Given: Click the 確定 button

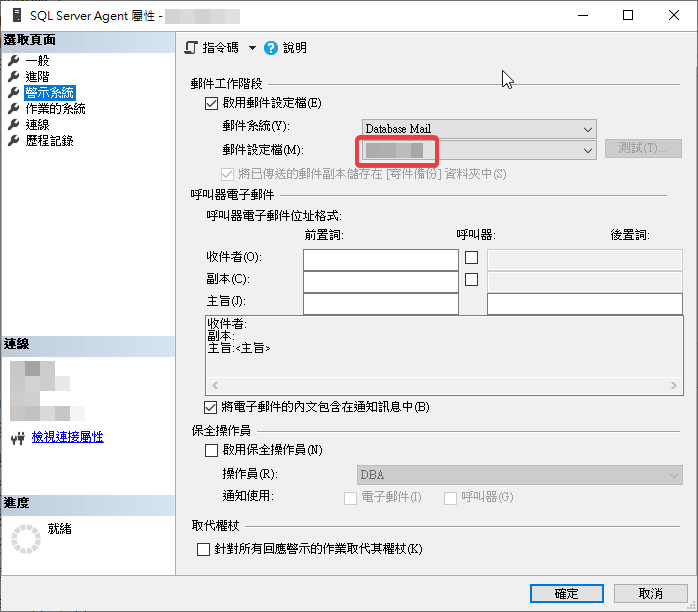Looking at the screenshot, I should (x=566, y=593).
